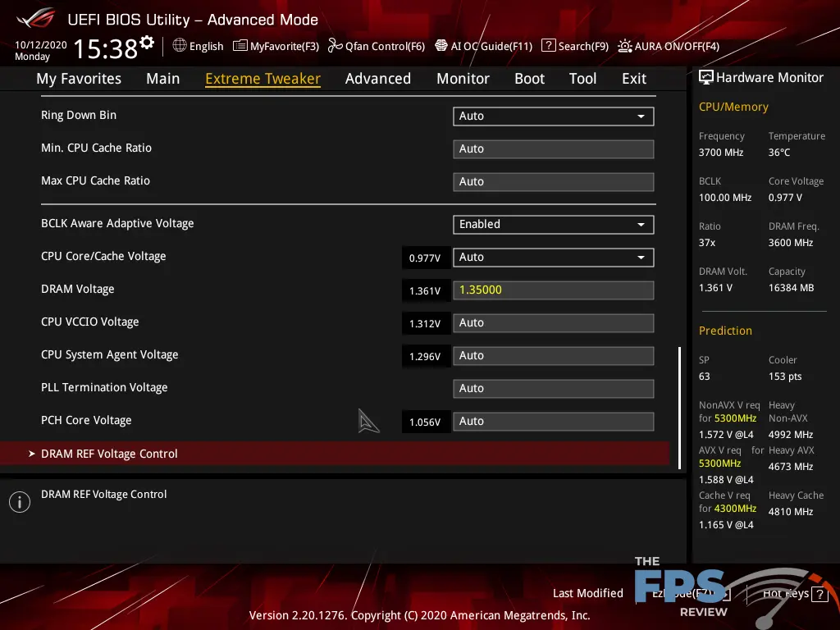The image size is (840, 630).
Task: Click the 36°C temperature value
Action: click(779, 153)
